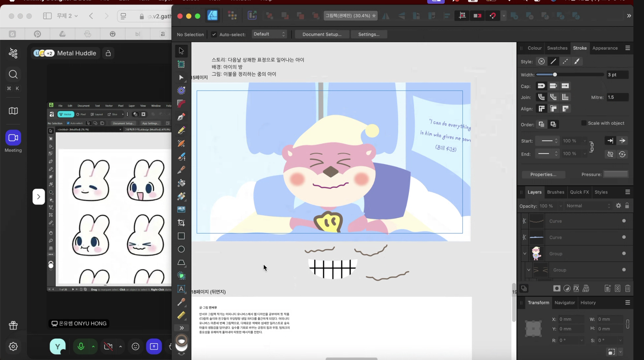The height and width of the screenshot is (360, 644).
Task: Select the Pencil tool
Action: coord(181,130)
